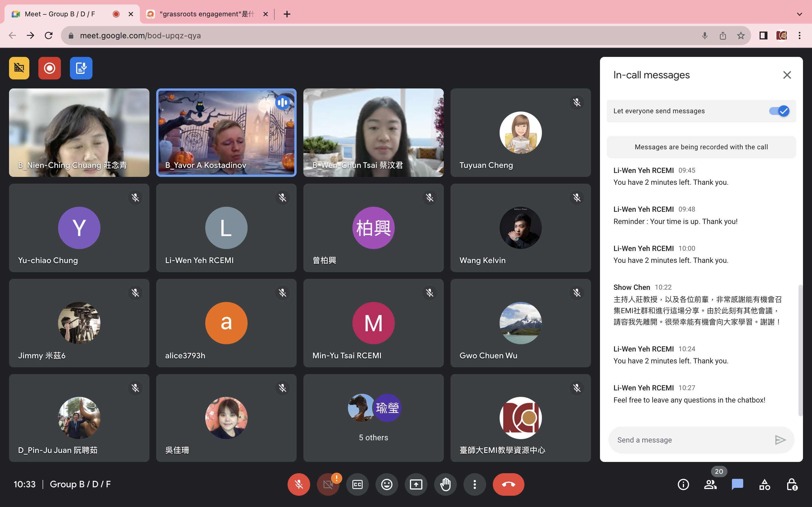Click the raise hand icon
The image size is (812, 507).
[445, 484]
